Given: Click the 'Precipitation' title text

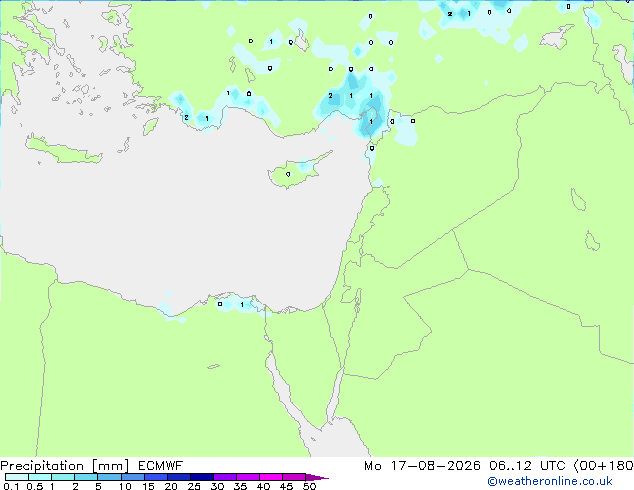Looking at the screenshot, I should (x=42, y=466).
